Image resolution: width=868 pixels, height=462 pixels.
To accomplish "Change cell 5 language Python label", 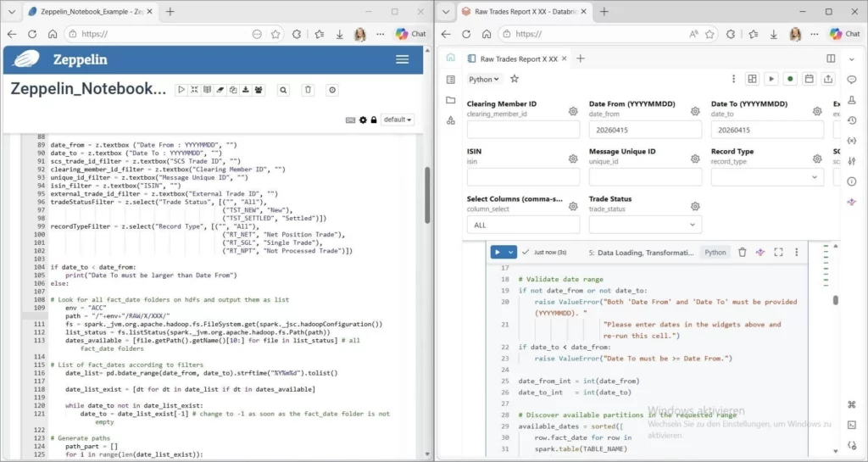I will [x=715, y=253].
